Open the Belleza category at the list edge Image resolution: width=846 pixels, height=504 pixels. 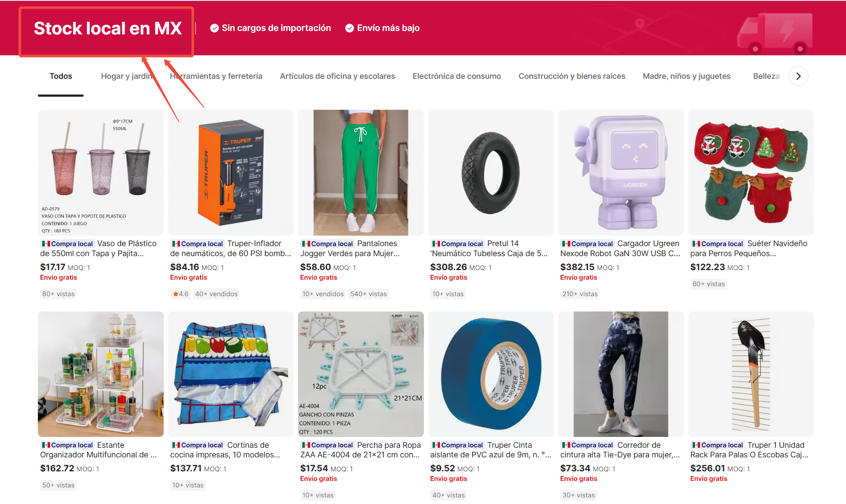(x=766, y=76)
